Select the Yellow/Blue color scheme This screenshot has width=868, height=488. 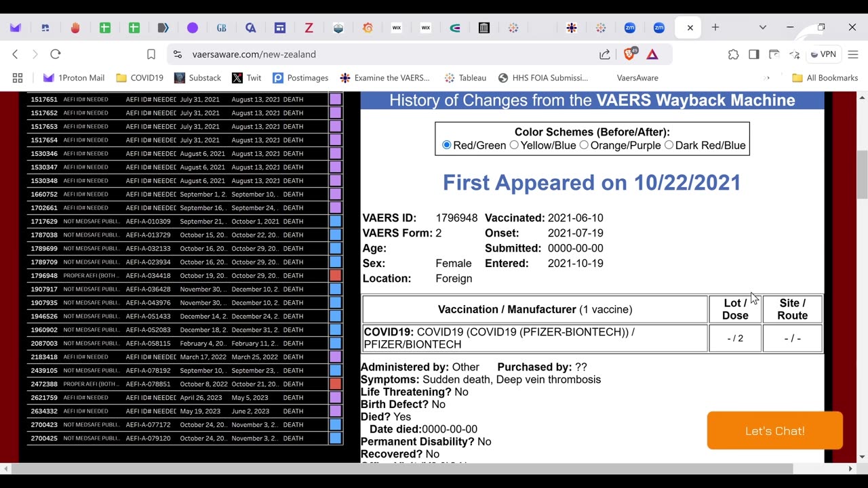click(x=514, y=145)
